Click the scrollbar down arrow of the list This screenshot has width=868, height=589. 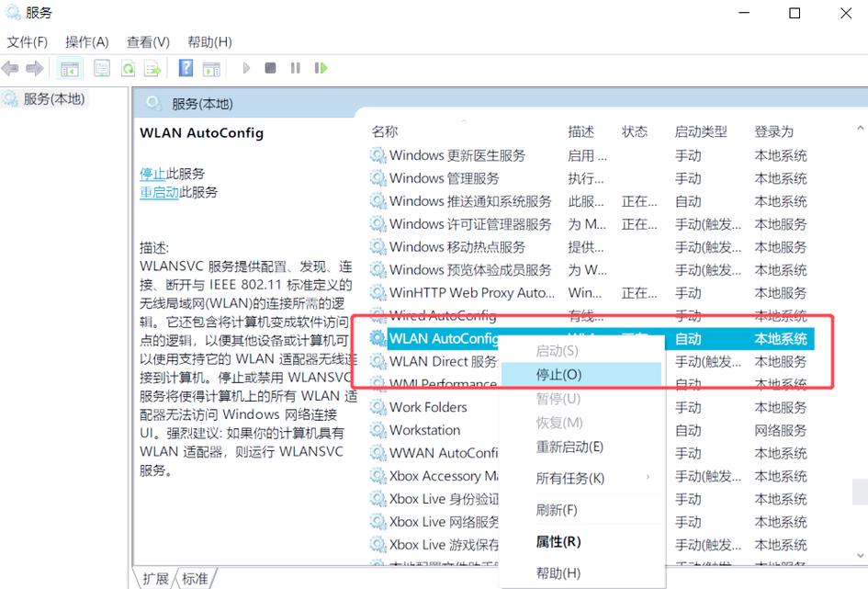tap(861, 555)
